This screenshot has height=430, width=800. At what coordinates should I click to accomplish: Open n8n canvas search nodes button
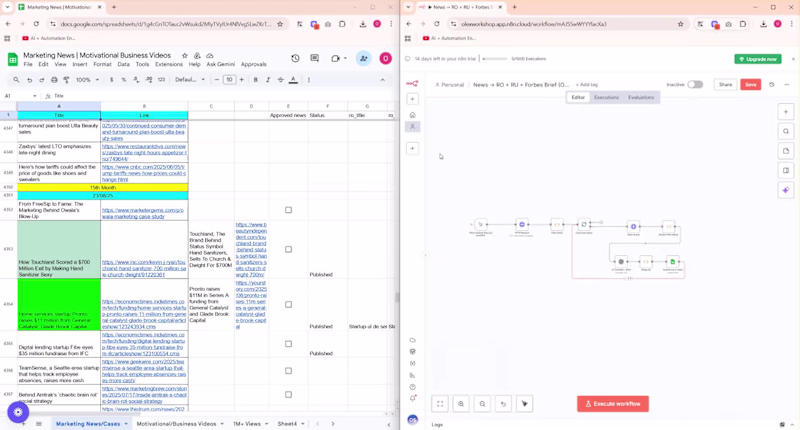(x=786, y=132)
